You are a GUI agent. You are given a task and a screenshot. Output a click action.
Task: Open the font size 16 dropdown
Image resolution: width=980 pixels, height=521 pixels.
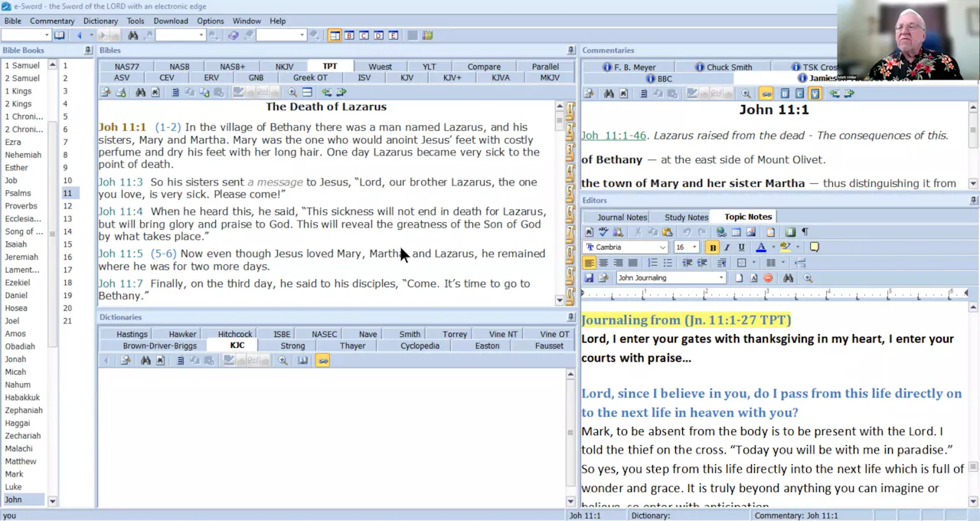pos(687,247)
